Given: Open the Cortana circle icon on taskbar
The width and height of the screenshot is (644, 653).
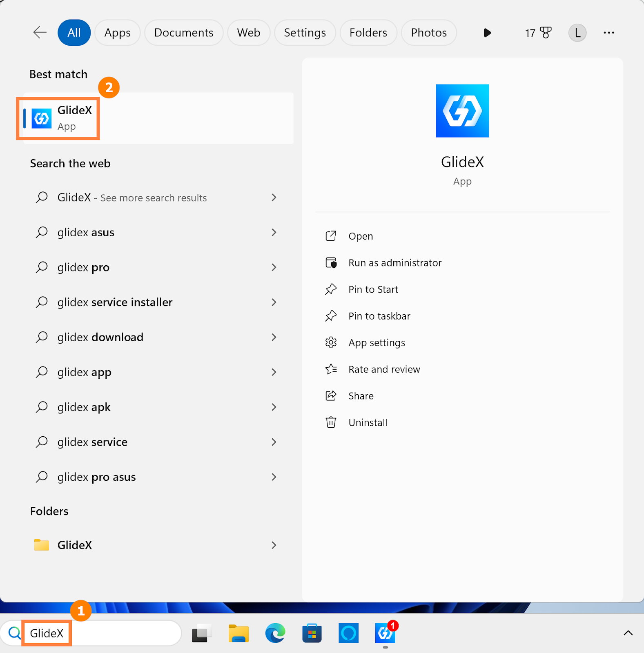Looking at the screenshot, I should [349, 633].
